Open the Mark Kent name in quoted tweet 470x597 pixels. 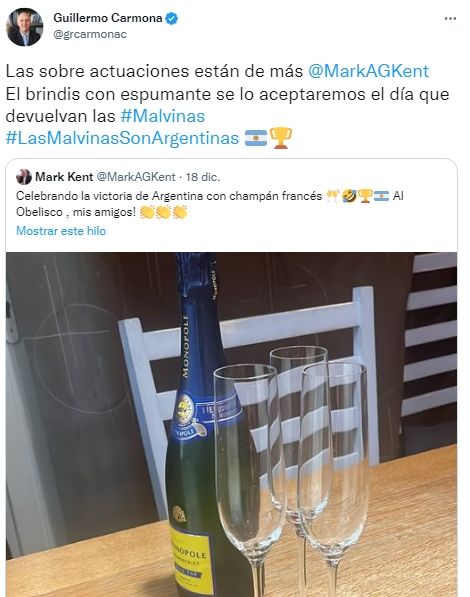[x=64, y=177]
